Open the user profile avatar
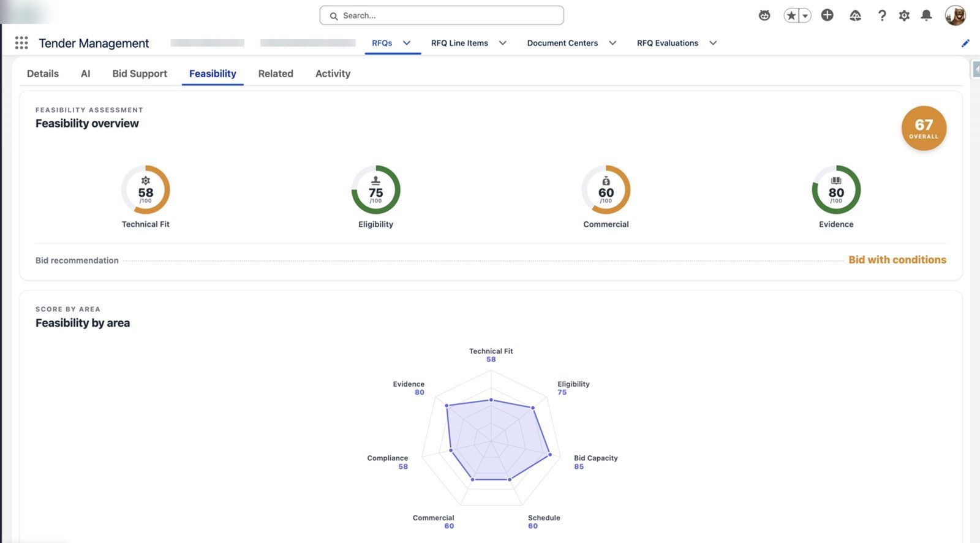 [x=956, y=15]
